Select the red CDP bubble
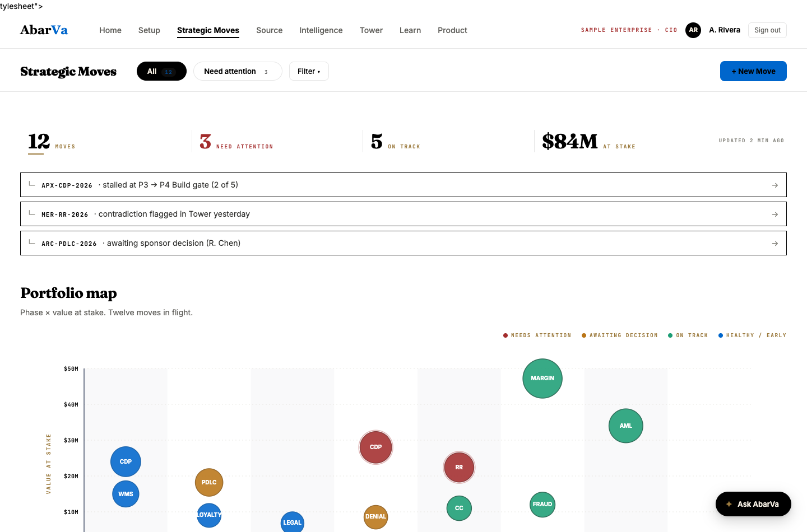The width and height of the screenshot is (807, 532). coord(375,447)
